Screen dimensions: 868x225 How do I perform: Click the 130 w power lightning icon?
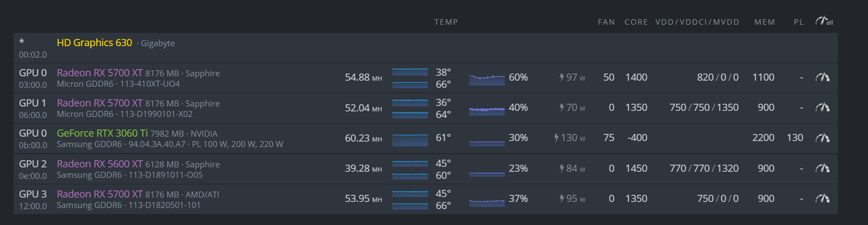pos(557,138)
